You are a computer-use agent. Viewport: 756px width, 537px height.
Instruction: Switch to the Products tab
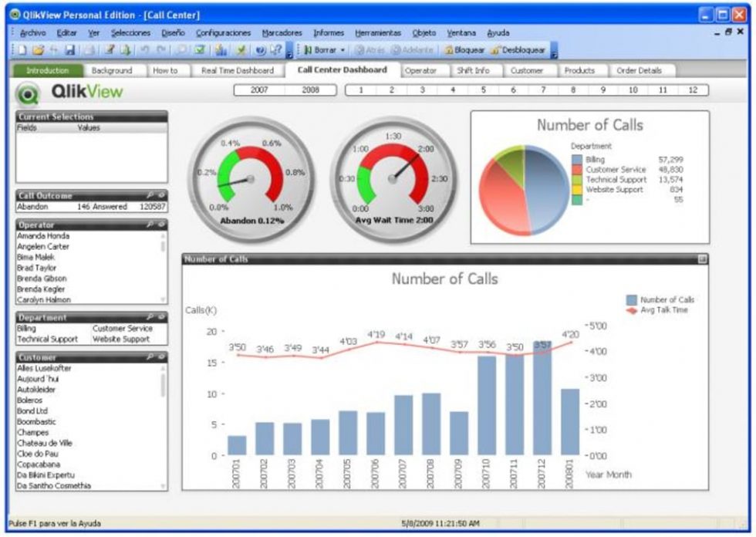coord(581,69)
